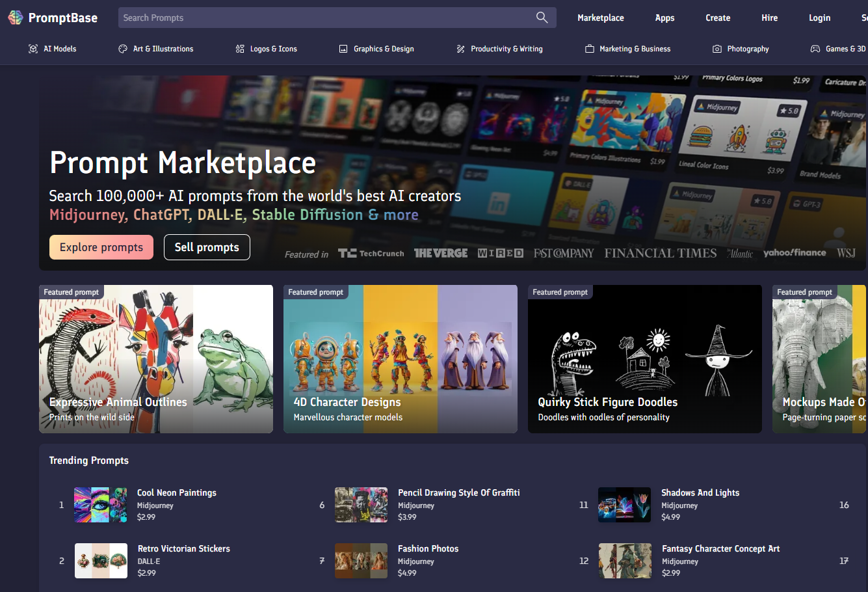Click the $3.99 price under Pencil Drawing Graffiti
This screenshot has height=592, width=868.
click(x=407, y=517)
